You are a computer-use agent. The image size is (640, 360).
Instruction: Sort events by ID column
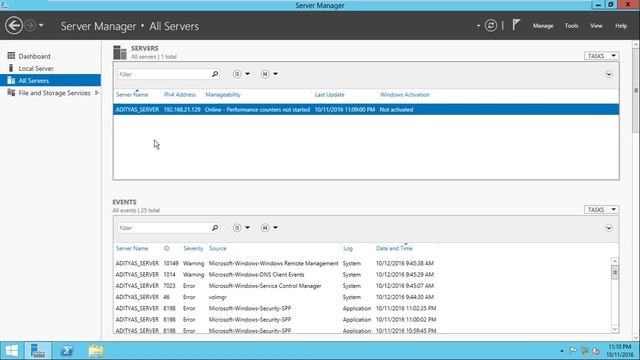(167, 249)
